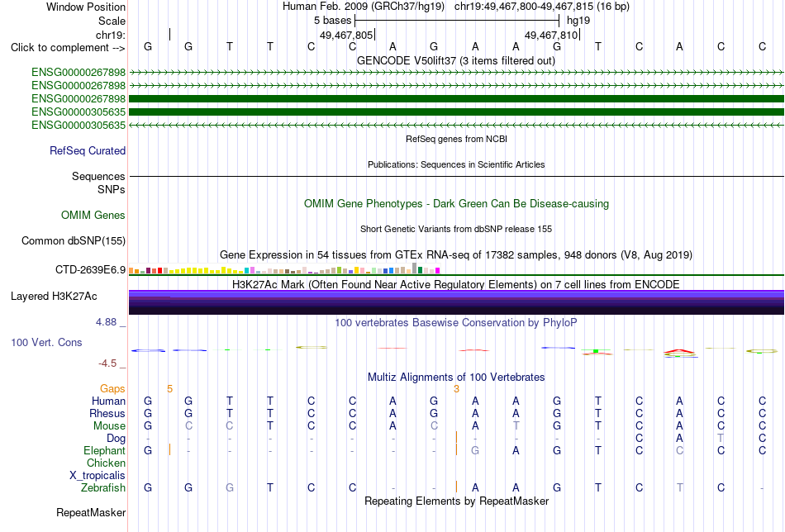Open the CTD-2639E6.9 GTEx gene label

point(91,270)
